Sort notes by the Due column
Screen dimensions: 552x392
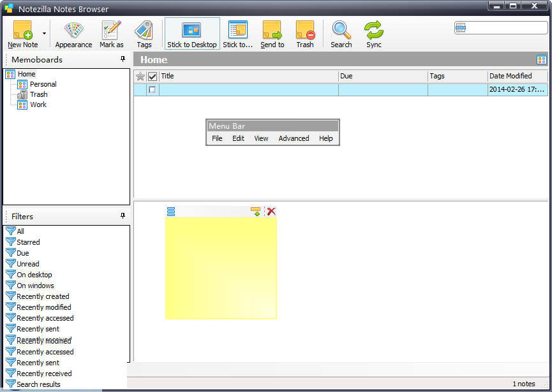coord(383,76)
